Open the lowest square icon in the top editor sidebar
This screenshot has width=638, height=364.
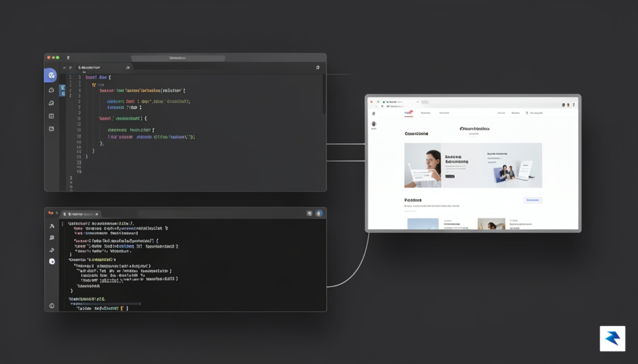click(51, 129)
